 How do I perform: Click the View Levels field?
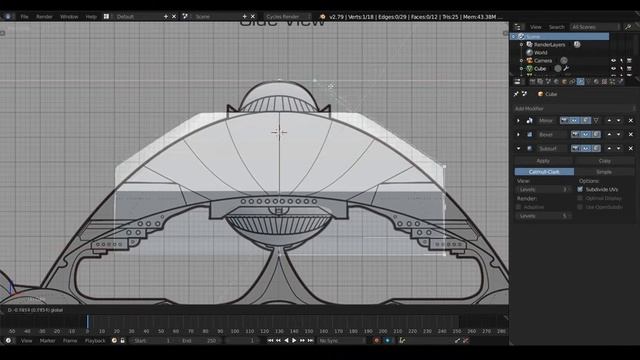point(543,190)
